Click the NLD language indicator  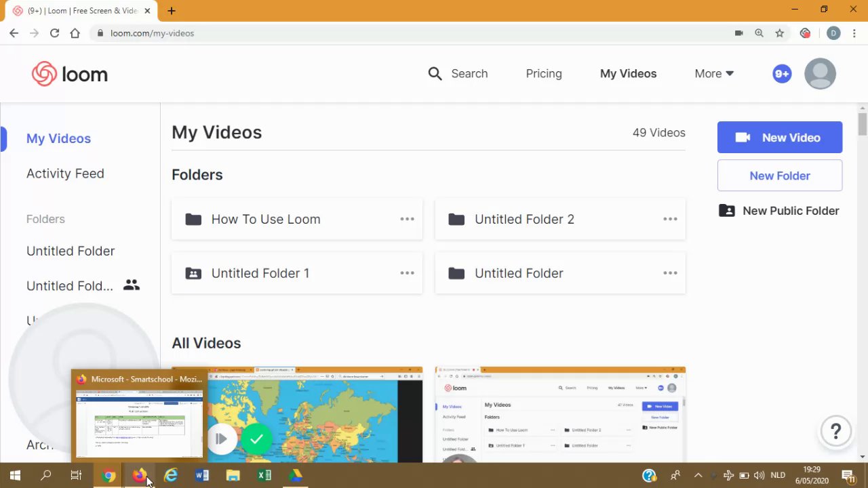coord(778,476)
